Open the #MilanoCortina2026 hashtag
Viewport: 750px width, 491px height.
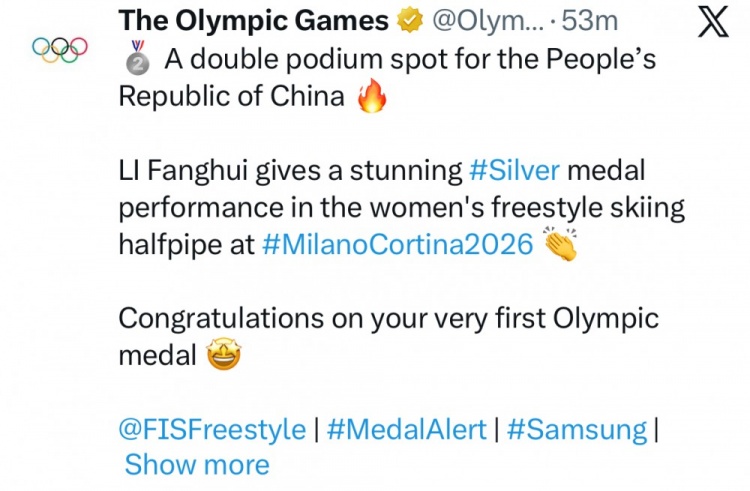[398, 245]
